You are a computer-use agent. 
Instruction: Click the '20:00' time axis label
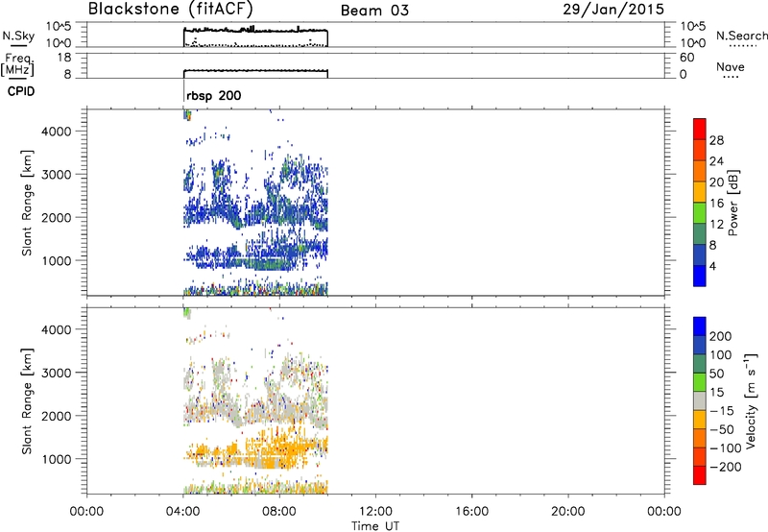coord(567,512)
